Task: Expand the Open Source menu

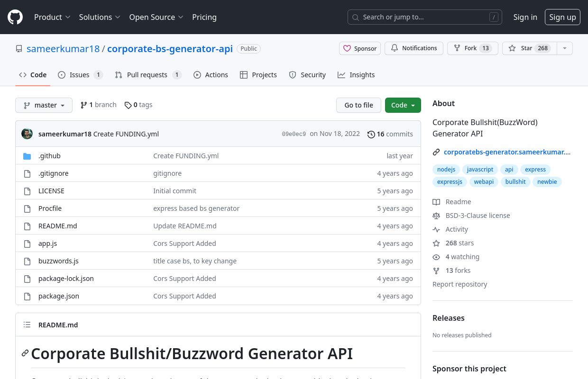Action: pos(156,17)
